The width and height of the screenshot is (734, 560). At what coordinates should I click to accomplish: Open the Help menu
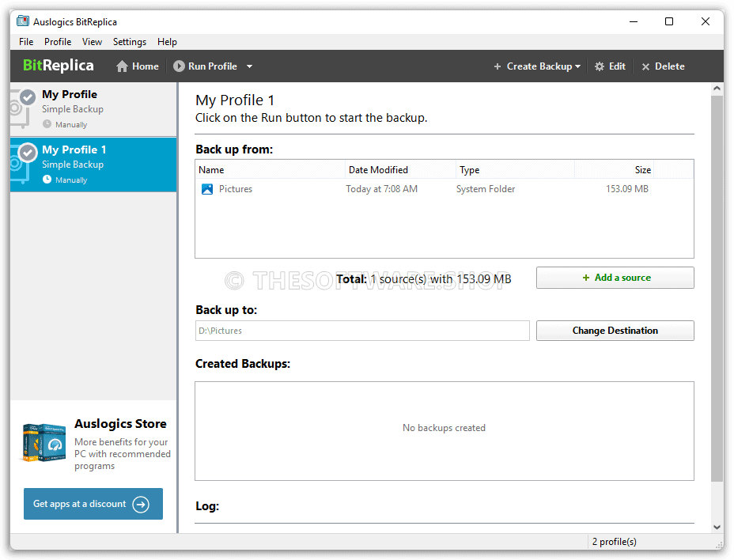tap(167, 42)
